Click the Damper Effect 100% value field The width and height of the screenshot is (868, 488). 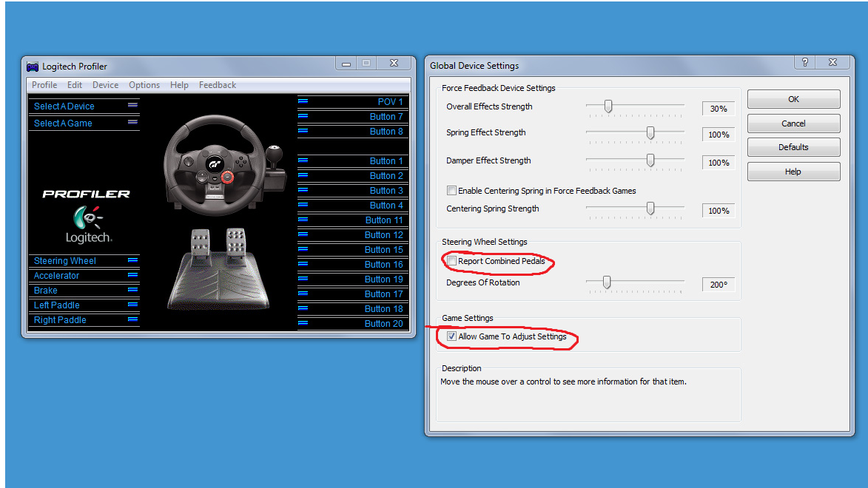[719, 163]
